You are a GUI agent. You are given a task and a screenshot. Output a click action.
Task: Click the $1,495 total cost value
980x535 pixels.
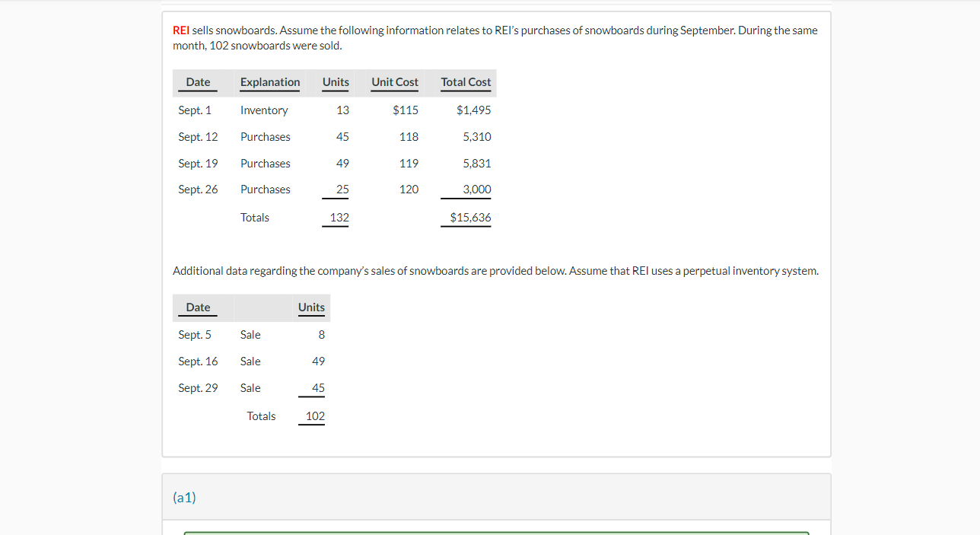point(473,110)
